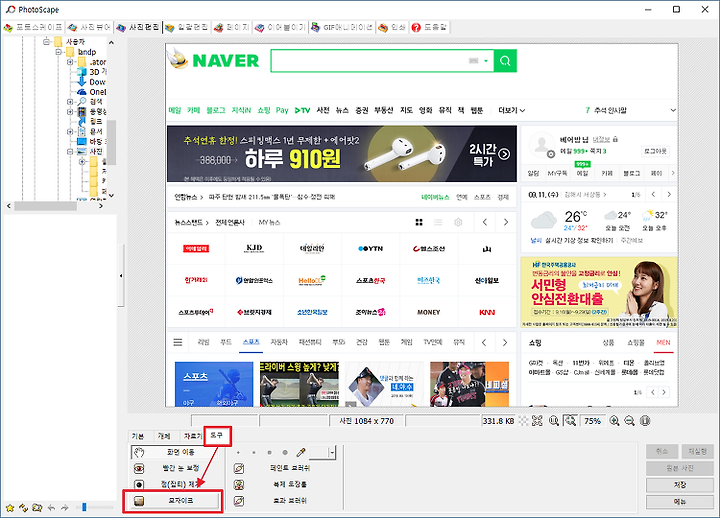Click the highlighted zoom-fit magnifier icon

coord(570,421)
